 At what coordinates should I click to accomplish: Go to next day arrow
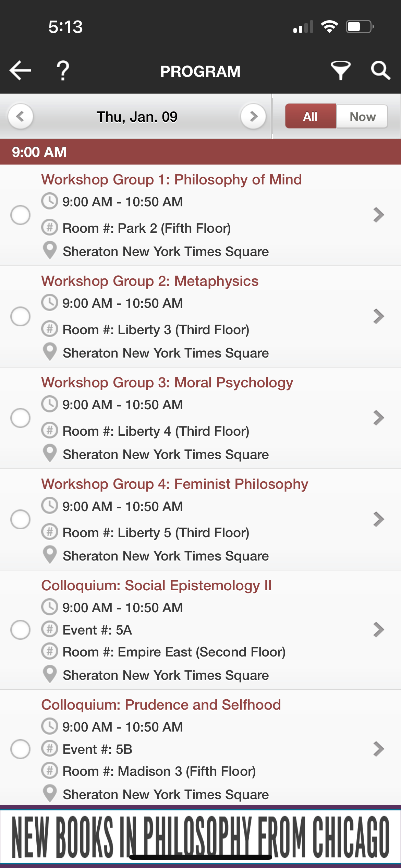point(253,117)
